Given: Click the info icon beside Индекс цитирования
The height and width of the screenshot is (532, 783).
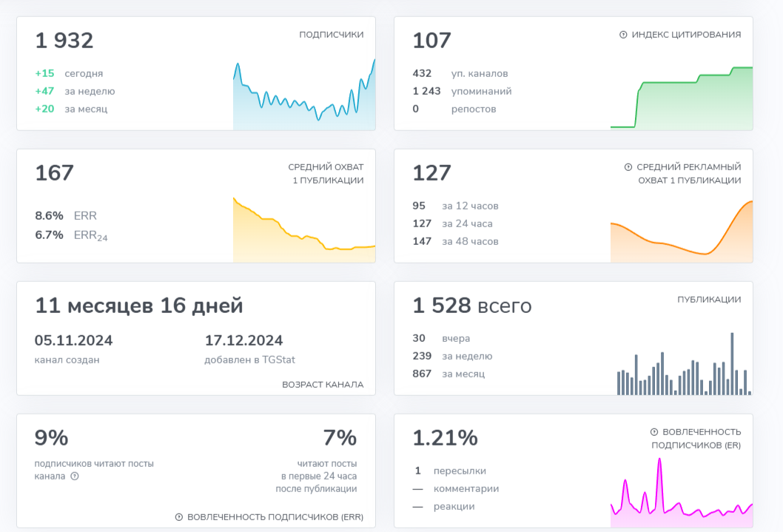Looking at the screenshot, I should pyautogui.click(x=623, y=35).
